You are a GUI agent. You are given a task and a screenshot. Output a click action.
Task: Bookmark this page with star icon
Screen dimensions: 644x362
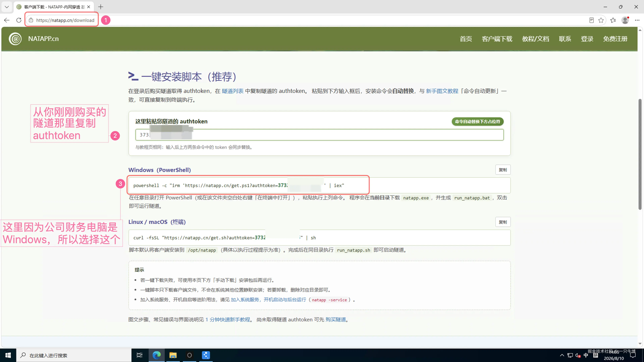point(601,20)
